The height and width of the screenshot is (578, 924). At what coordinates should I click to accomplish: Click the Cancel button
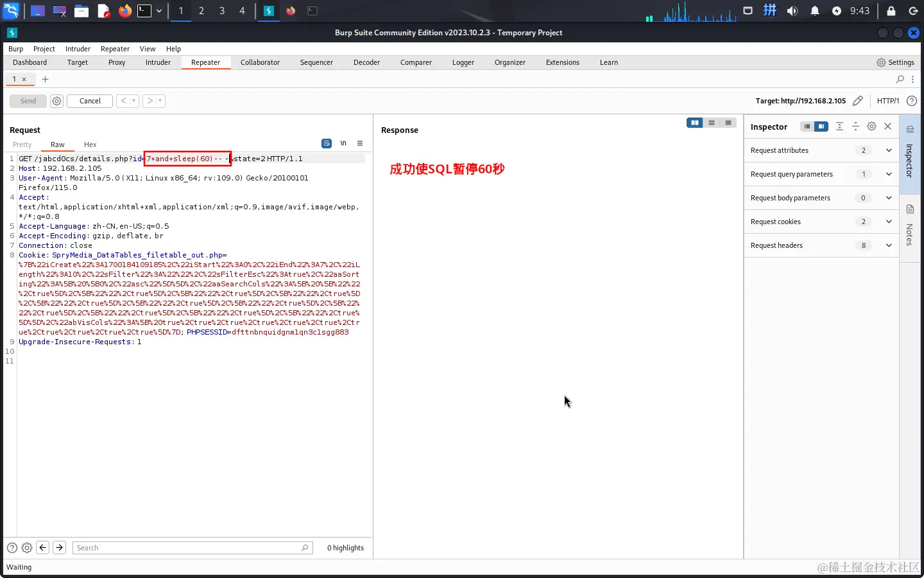[90, 101]
